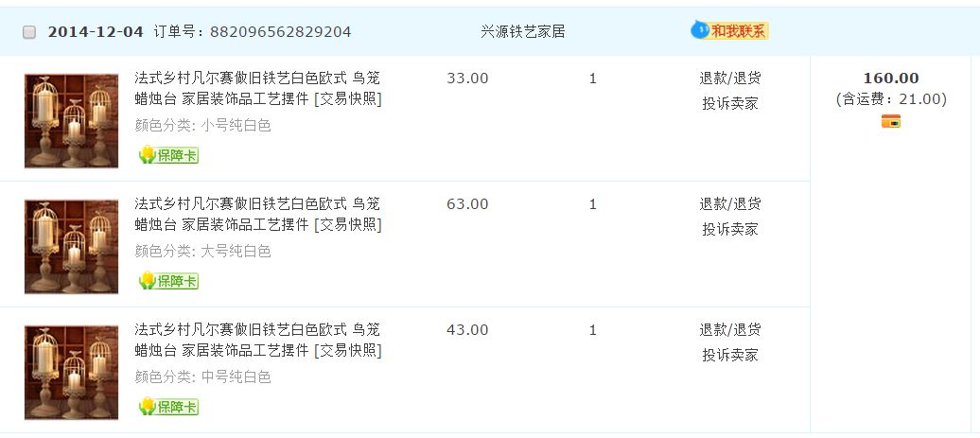Image resolution: width=980 pixels, height=438 pixels.
Task: Click 保障卡 badge for 大号纯白色 item
Action: point(168,281)
